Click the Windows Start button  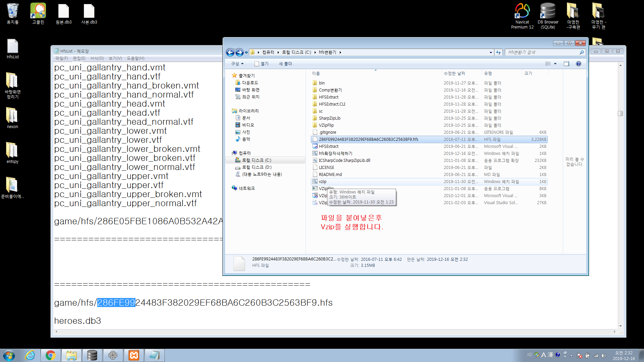tap(9, 355)
